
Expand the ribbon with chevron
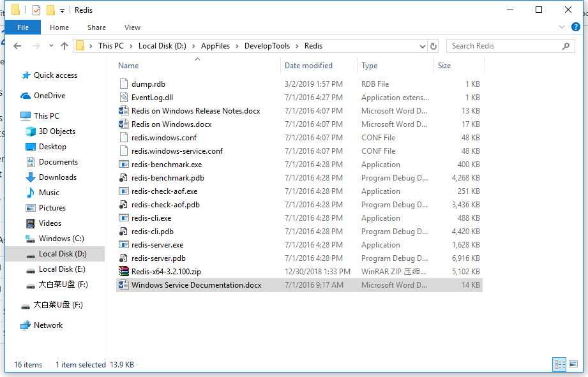561,27
